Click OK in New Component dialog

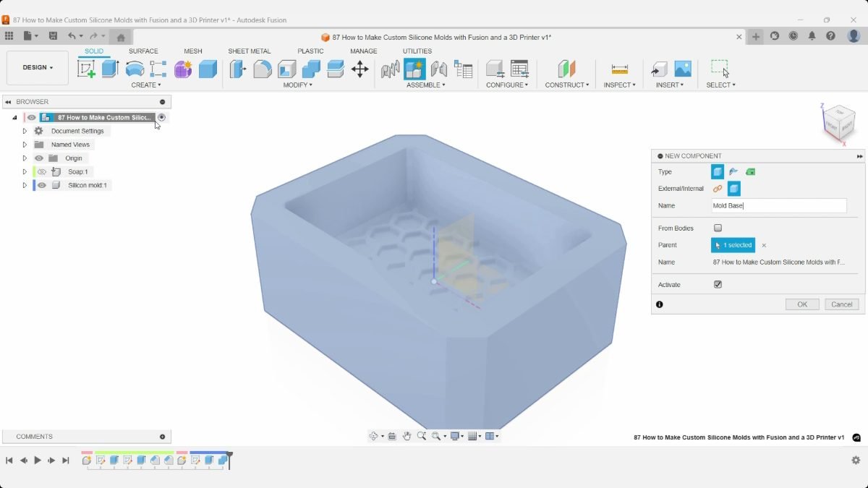[x=802, y=304]
